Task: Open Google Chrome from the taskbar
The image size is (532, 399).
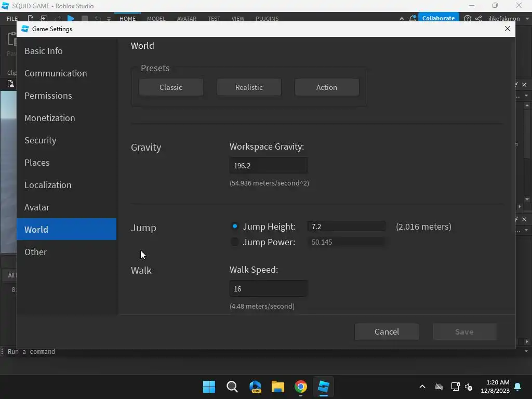Action: pyautogui.click(x=301, y=387)
